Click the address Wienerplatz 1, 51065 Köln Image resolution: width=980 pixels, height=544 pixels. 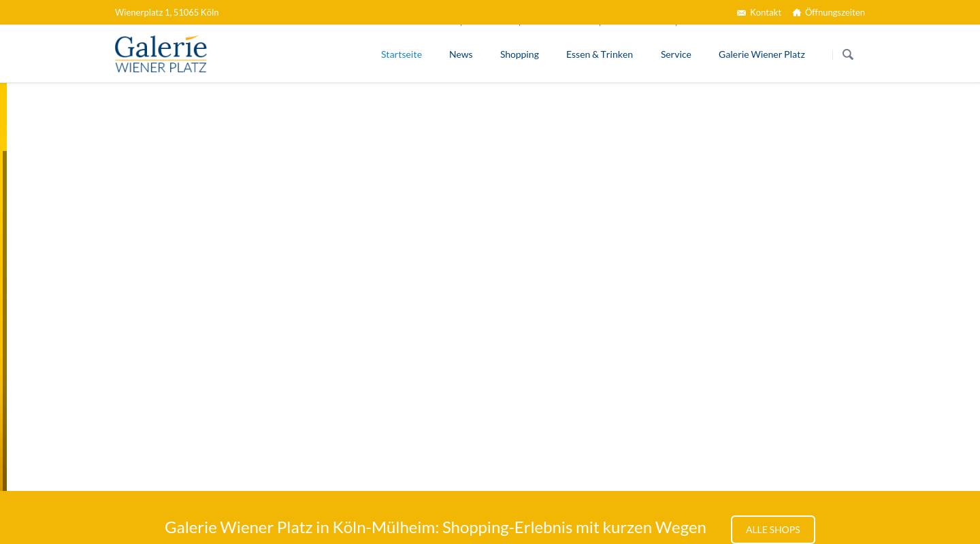coord(167,12)
